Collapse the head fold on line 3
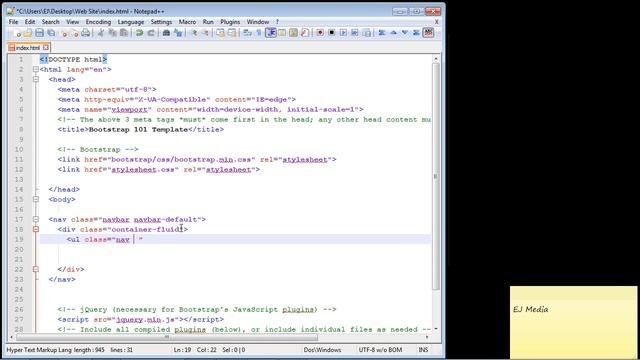Viewport: 640px width, 360px height. [x=36, y=79]
